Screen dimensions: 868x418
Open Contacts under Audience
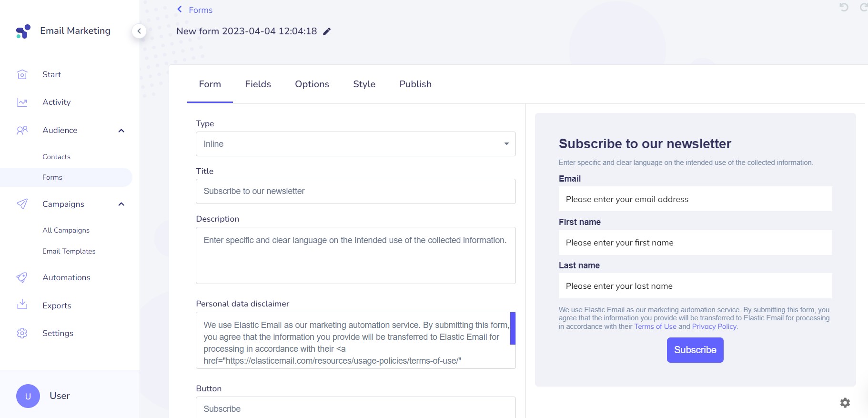[x=56, y=157]
